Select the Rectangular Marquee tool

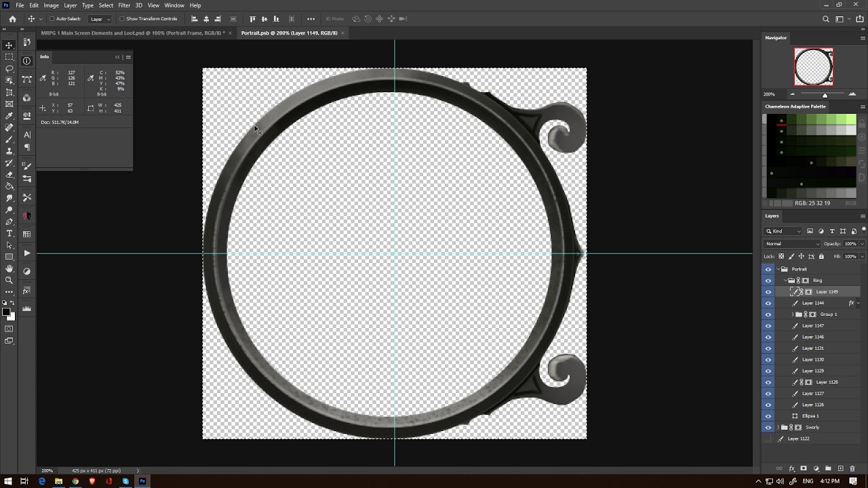point(9,57)
